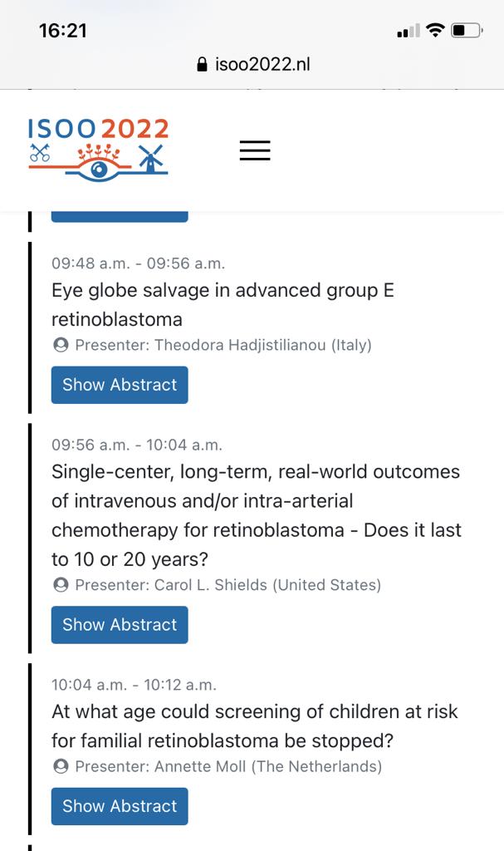Screen dimensions: 504x851
Task: Tap the battery indicator icon
Action: 467,31
